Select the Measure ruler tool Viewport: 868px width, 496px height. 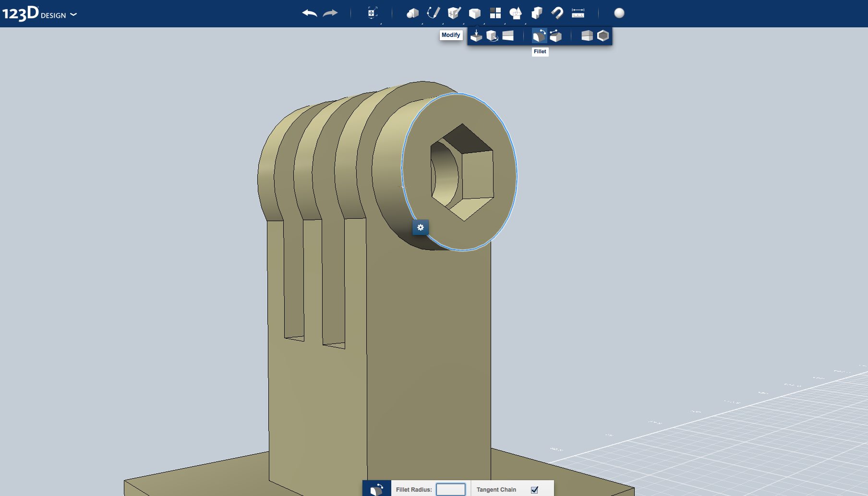coord(578,13)
